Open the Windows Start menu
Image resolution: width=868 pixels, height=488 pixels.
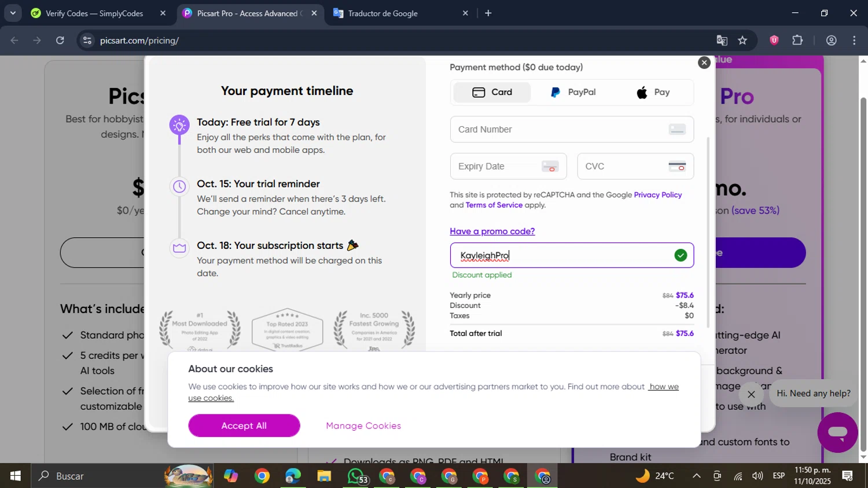click(x=16, y=476)
